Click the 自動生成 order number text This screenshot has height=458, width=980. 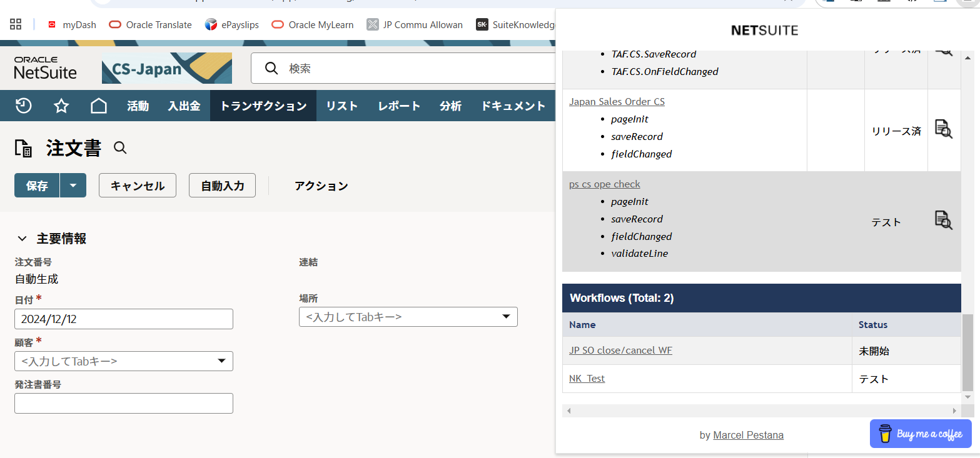click(37, 279)
